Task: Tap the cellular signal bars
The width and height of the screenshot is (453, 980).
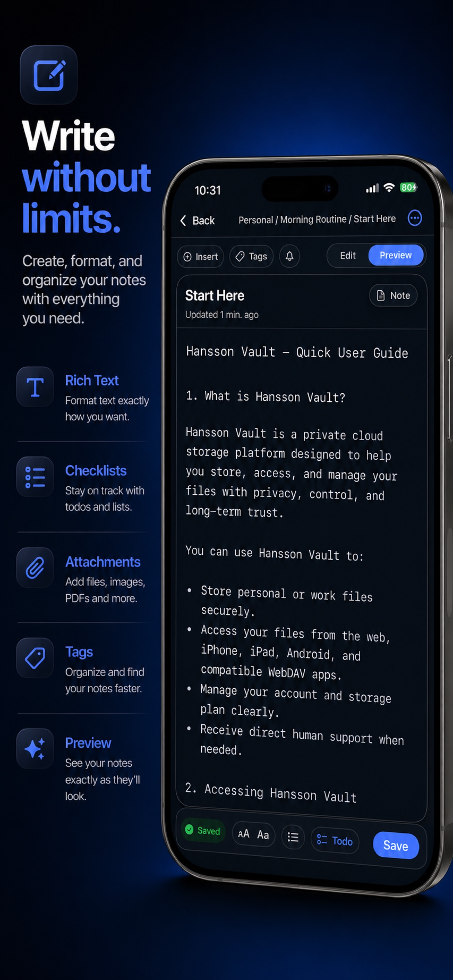Action: (x=372, y=188)
